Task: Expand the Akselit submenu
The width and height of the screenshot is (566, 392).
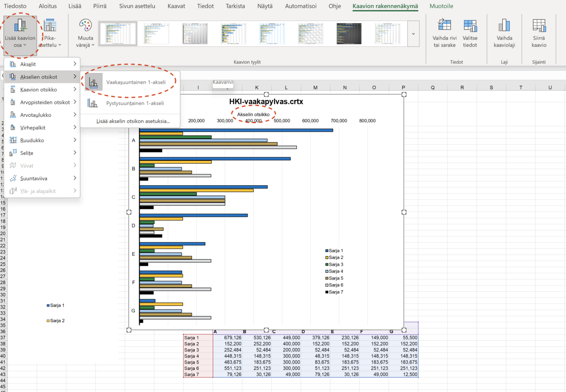Action: (42, 64)
